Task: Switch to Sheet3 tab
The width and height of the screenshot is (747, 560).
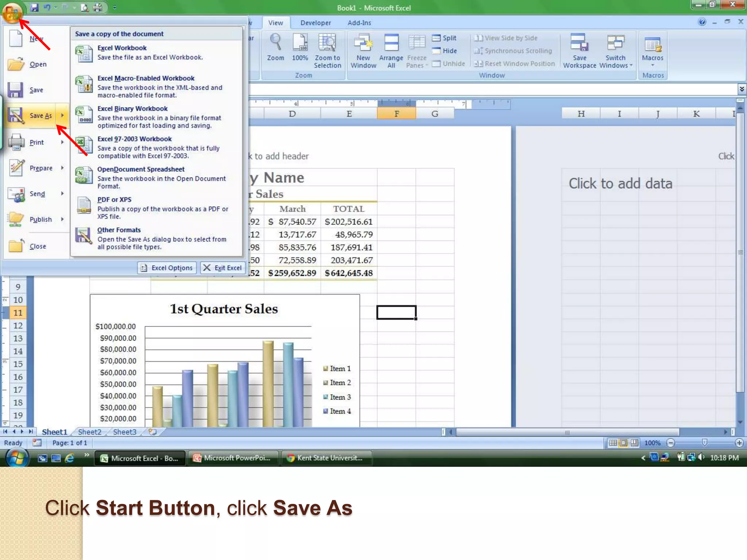Action: point(124,432)
